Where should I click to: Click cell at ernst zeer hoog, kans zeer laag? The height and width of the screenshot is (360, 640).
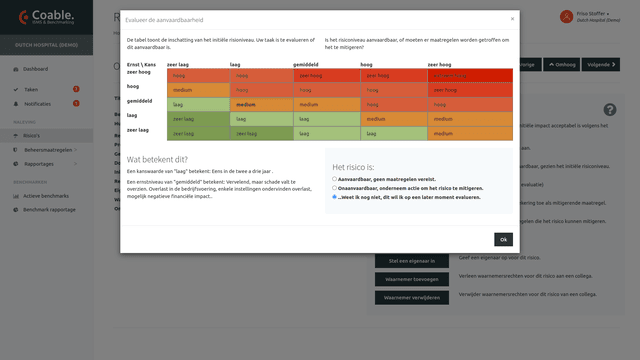click(198, 76)
